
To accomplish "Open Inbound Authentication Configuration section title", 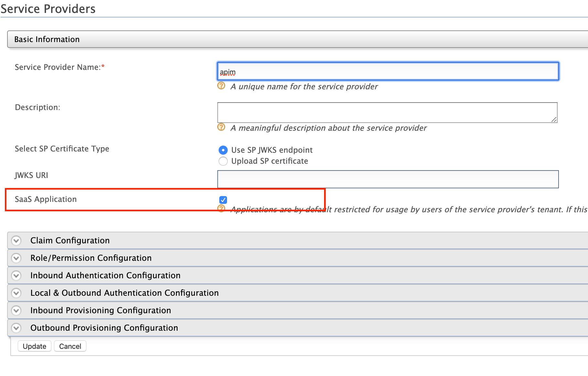I will pos(105,275).
